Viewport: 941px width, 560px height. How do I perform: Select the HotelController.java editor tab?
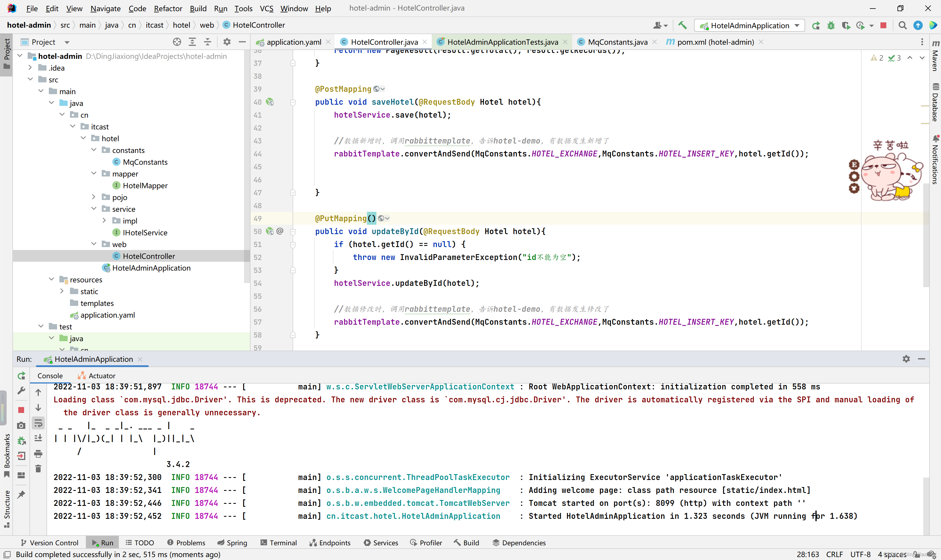point(380,41)
